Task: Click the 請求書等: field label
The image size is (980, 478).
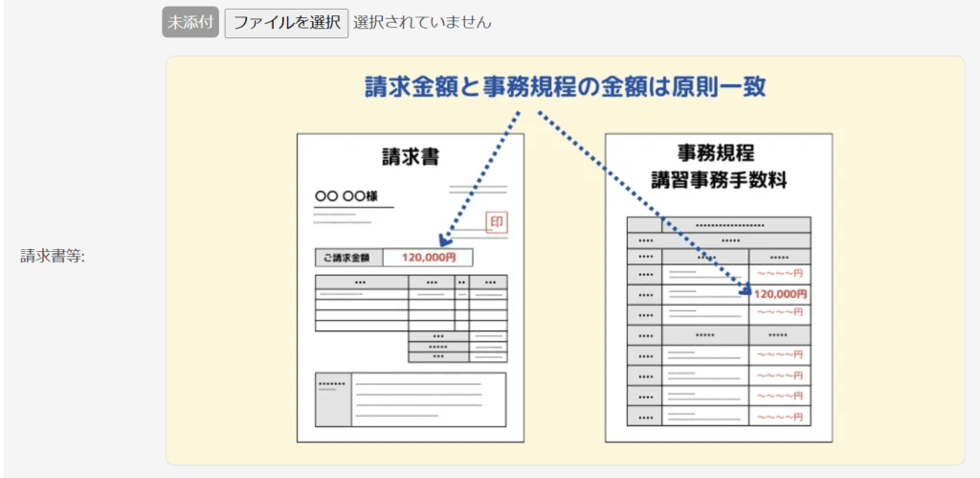Action: pyautogui.click(x=53, y=256)
